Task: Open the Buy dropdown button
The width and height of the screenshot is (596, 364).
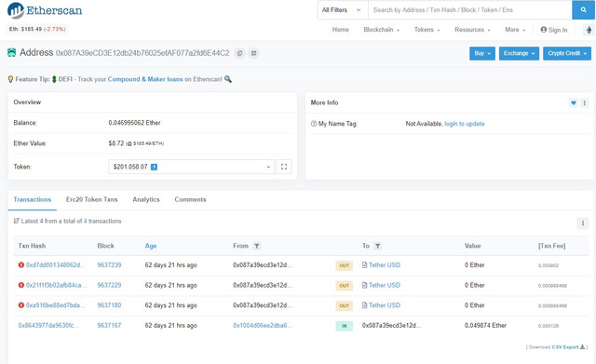Action: 482,53
